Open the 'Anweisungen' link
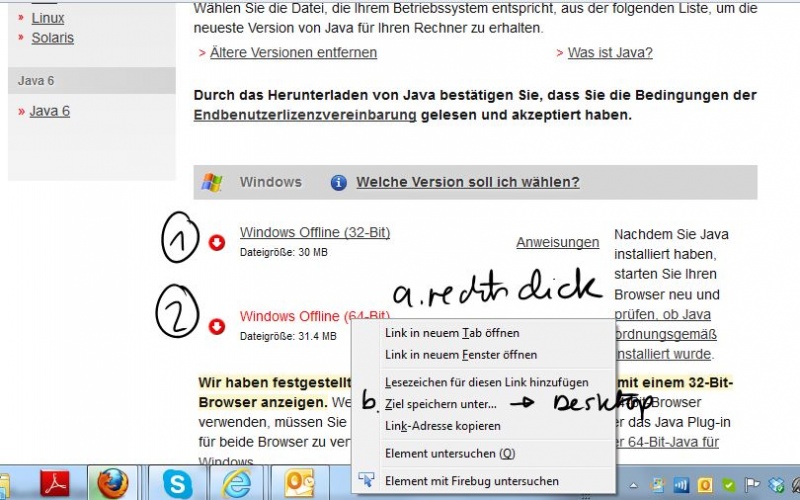Screen dimensions: 800x500 click(558, 242)
